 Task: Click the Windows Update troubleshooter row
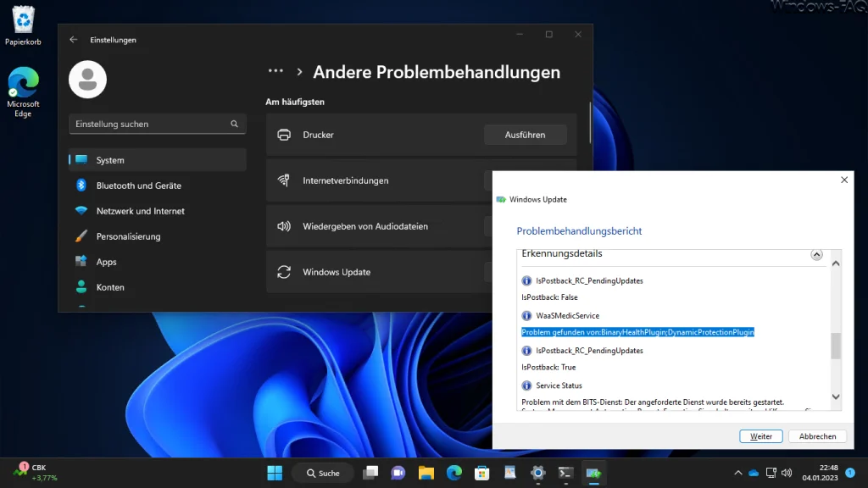379,272
